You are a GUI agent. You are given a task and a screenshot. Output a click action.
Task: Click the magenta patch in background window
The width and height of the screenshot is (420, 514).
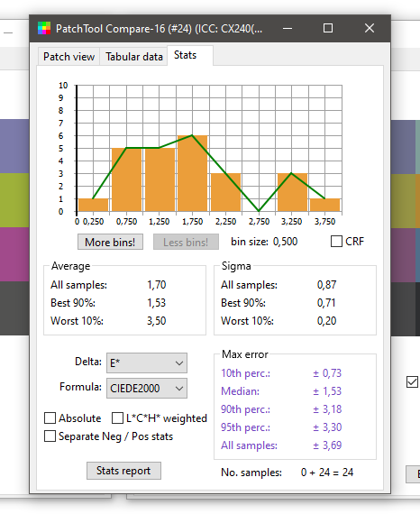tap(14, 254)
